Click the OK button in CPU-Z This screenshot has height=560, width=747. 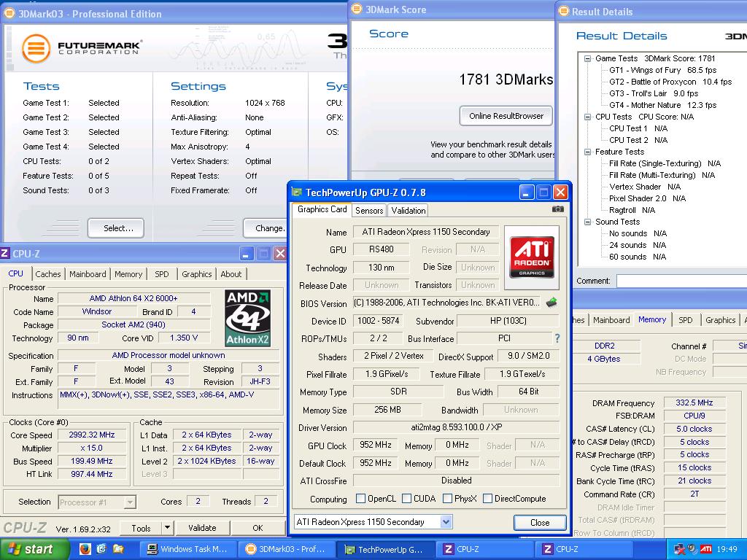(x=258, y=528)
